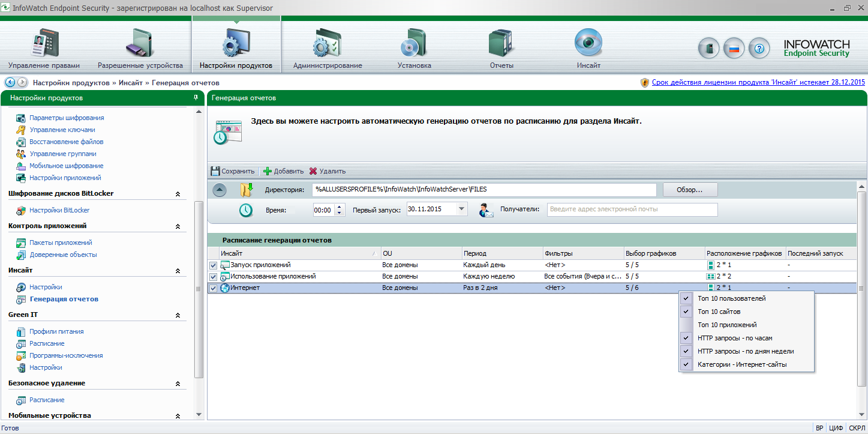Click the Обзор... browse button
868x434 pixels.
point(689,190)
